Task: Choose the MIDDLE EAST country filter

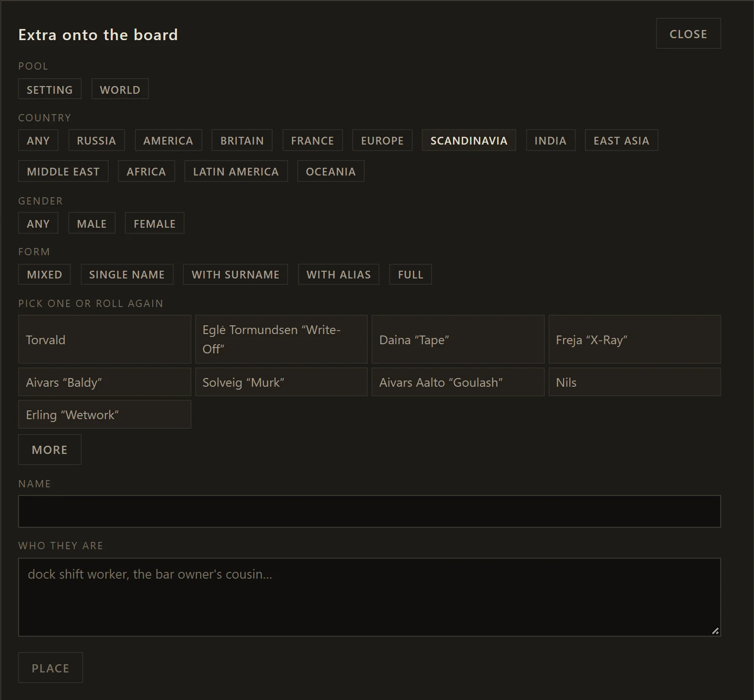Action: tap(63, 171)
